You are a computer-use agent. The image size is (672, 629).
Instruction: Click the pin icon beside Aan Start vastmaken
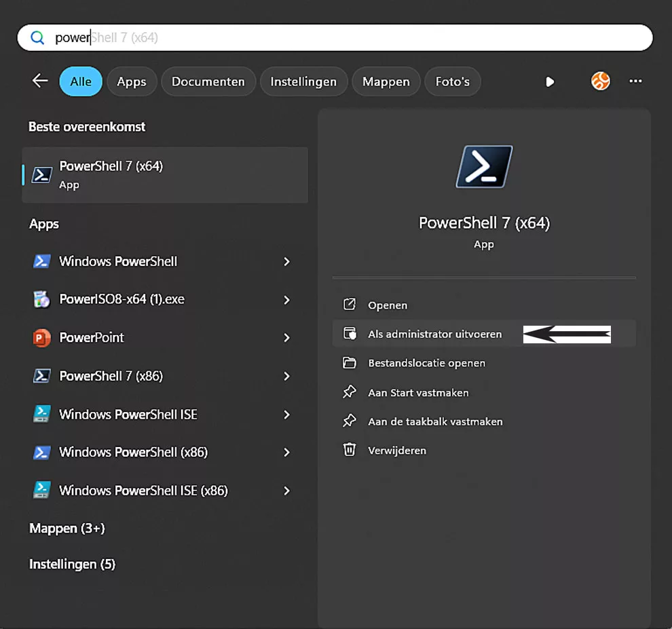click(350, 392)
